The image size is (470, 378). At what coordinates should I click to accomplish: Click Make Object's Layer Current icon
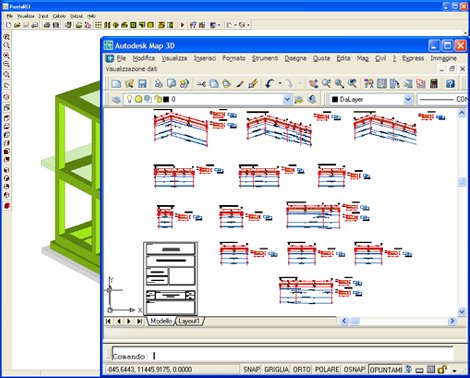point(299,99)
